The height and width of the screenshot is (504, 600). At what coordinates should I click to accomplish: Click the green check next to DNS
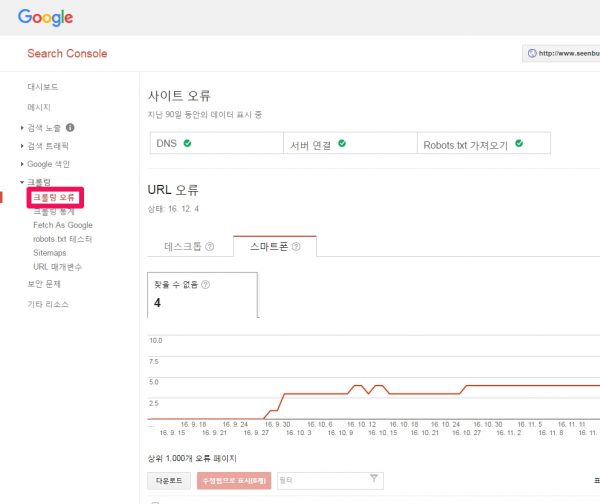(x=188, y=143)
